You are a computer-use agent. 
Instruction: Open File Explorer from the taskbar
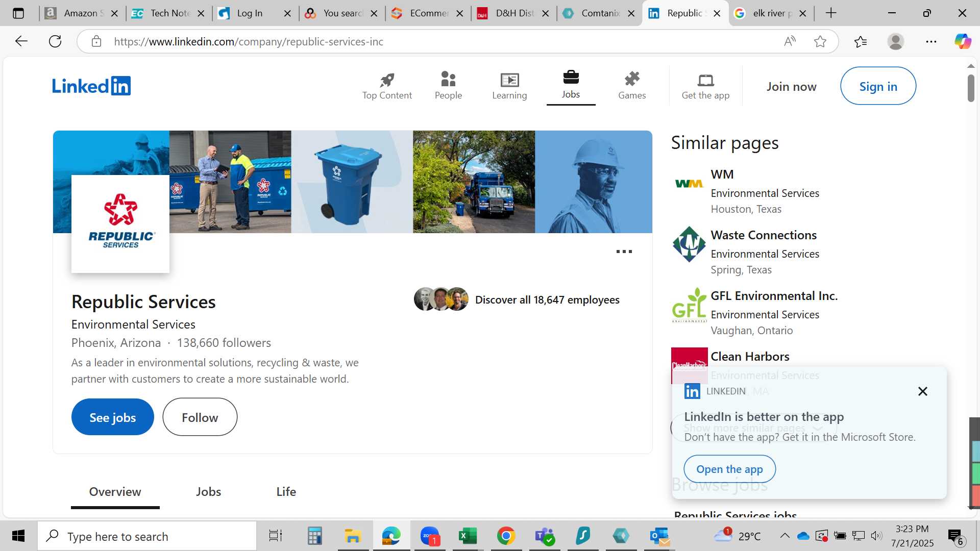pos(353,536)
